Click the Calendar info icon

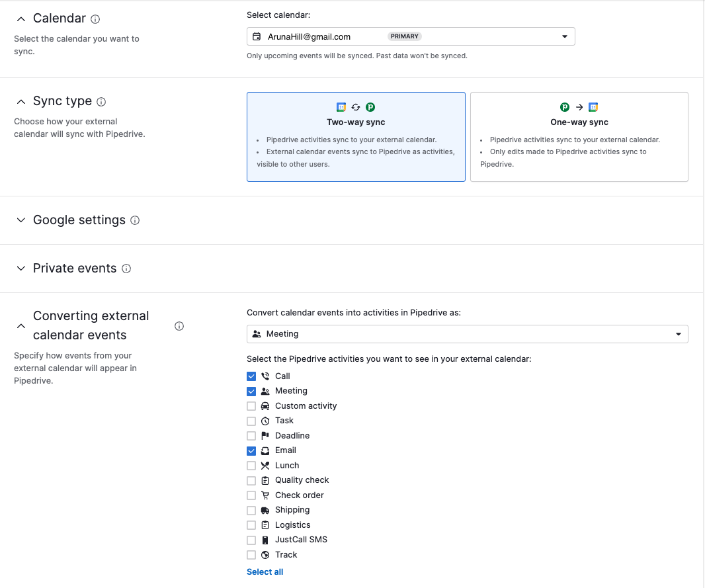(x=95, y=19)
